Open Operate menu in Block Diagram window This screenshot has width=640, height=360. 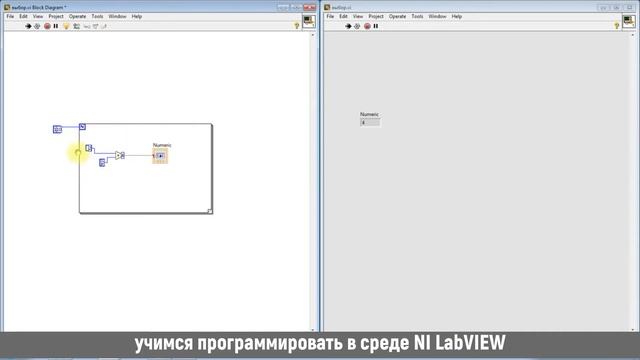click(77, 16)
